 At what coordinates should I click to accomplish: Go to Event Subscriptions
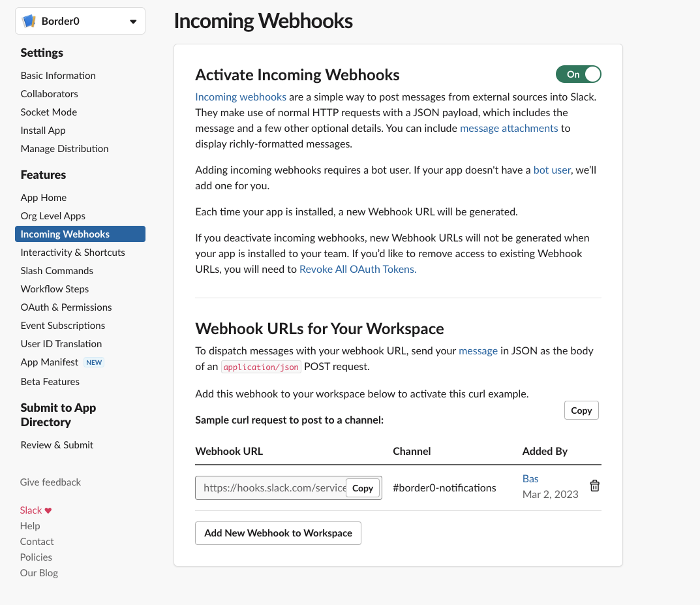[63, 326]
